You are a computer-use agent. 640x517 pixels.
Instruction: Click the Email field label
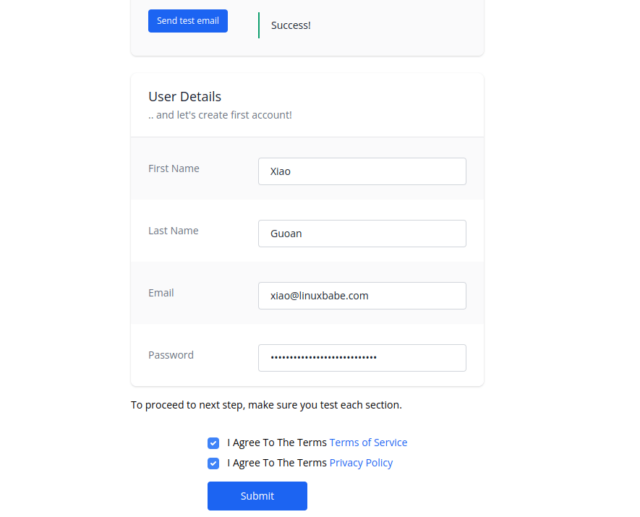pyautogui.click(x=161, y=293)
